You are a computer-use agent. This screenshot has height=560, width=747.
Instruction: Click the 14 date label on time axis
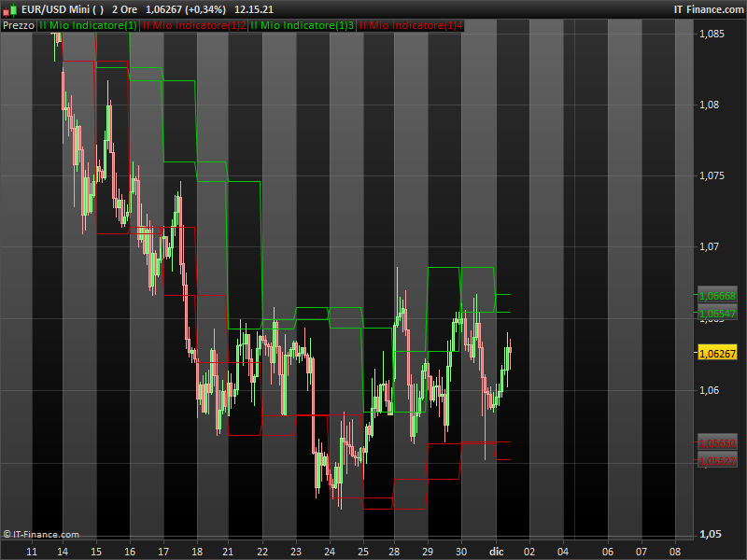(63, 552)
